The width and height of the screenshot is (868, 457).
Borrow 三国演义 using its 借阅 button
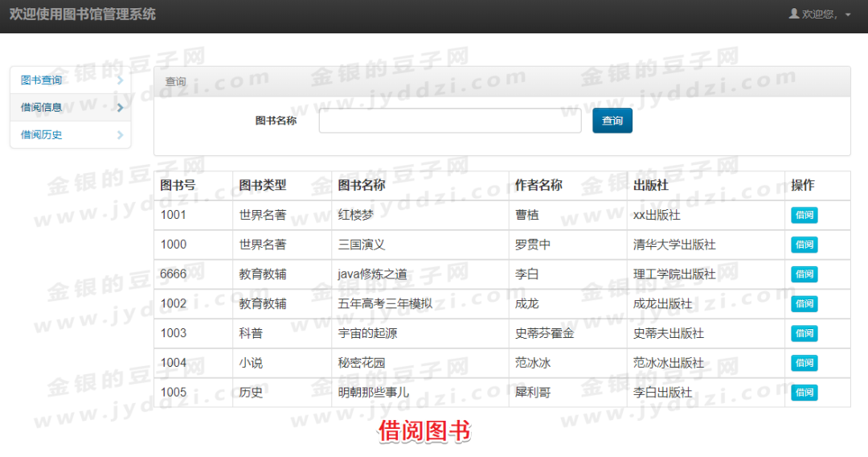tap(804, 245)
